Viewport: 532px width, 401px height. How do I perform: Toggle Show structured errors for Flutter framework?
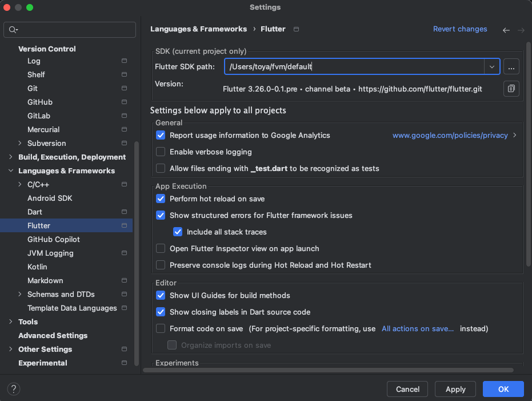161,215
